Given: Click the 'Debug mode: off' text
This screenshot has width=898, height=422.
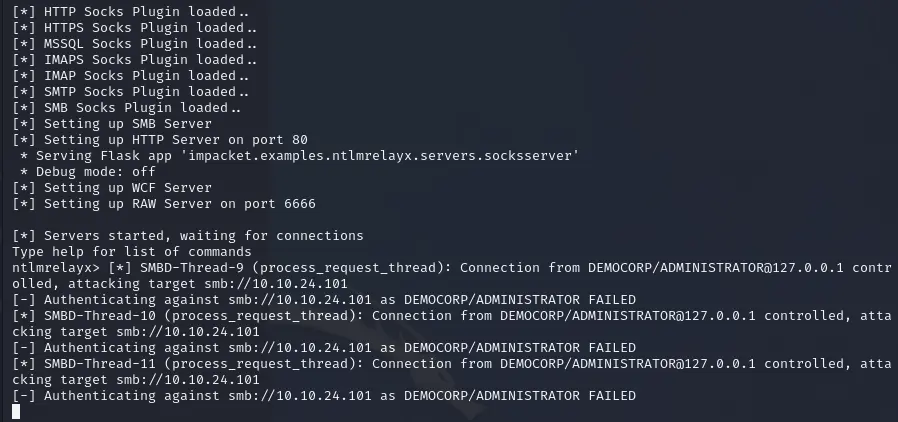Looking at the screenshot, I should 90,172.
